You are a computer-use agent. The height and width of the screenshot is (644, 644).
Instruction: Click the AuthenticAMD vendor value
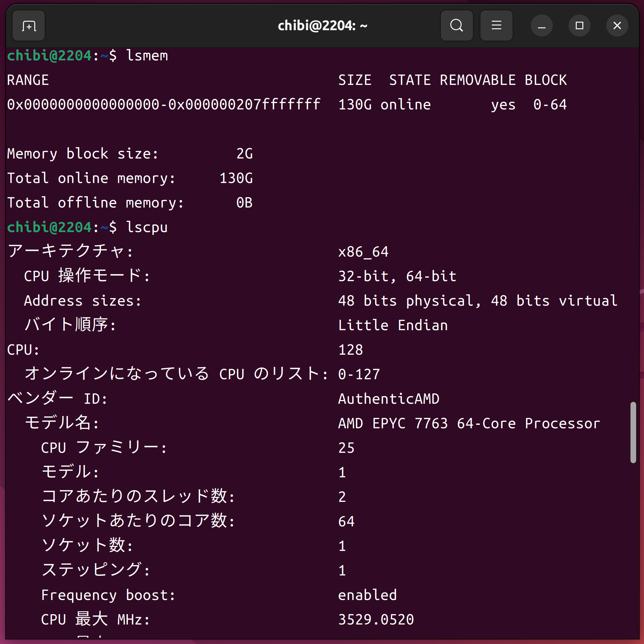pos(389,399)
